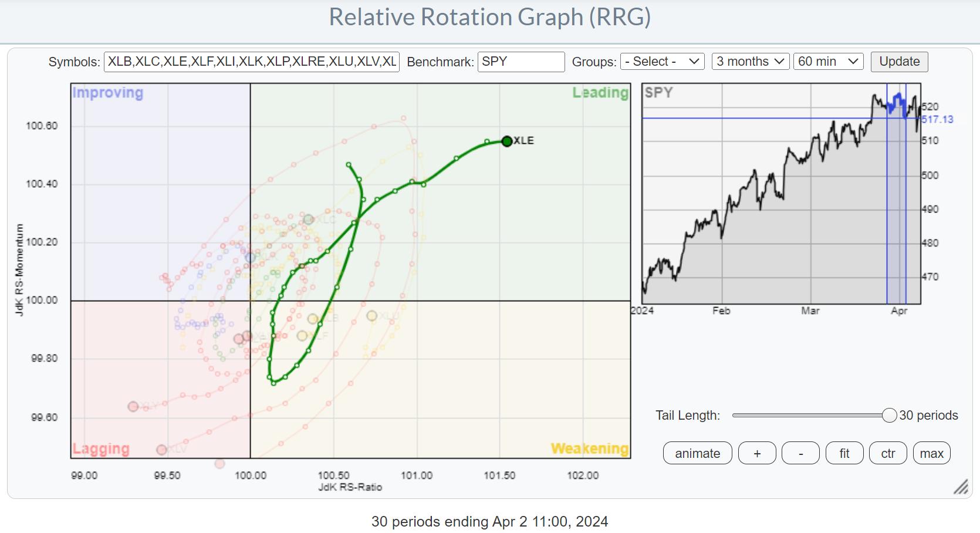Open the 60 min interval dropdown
Viewport: 980px width, 533px height.
click(827, 62)
